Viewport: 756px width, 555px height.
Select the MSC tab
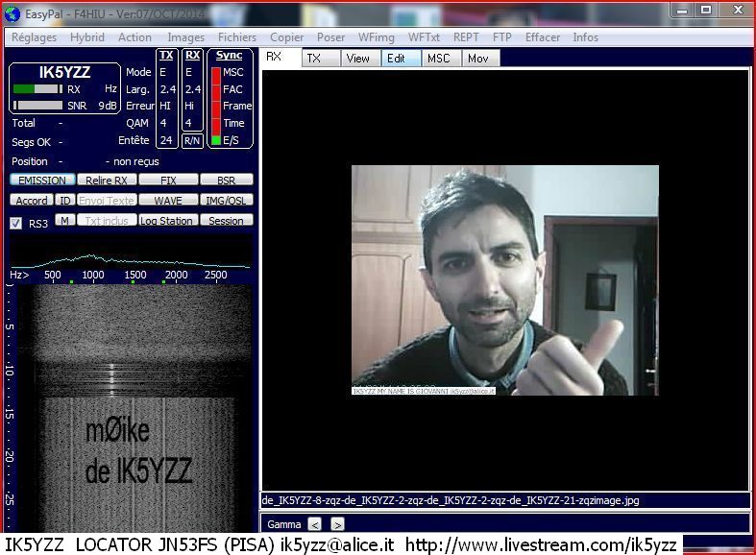pyautogui.click(x=438, y=59)
